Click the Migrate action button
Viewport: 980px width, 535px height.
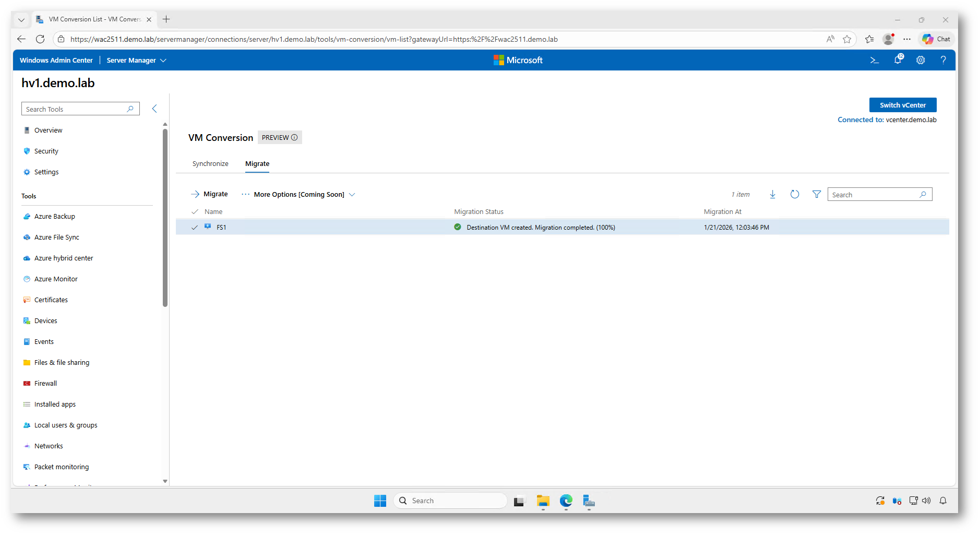click(209, 194)
